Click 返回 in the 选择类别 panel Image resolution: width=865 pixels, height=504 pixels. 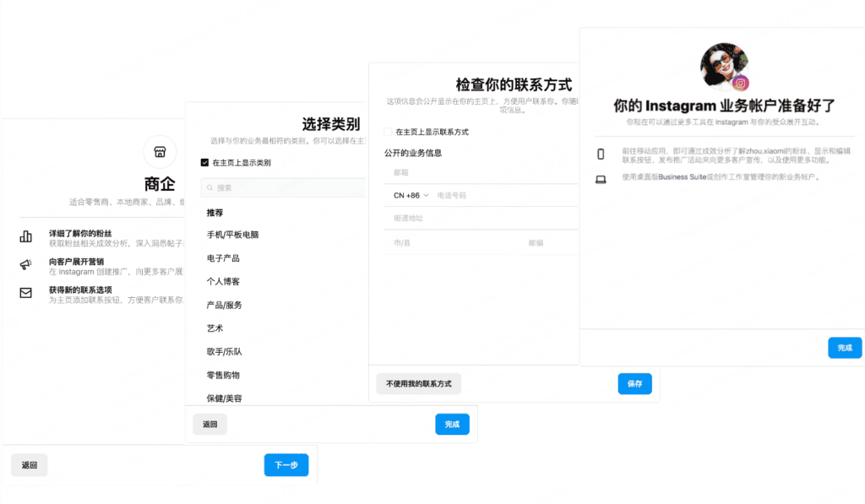pyautogui.click(x=209, y=425)
